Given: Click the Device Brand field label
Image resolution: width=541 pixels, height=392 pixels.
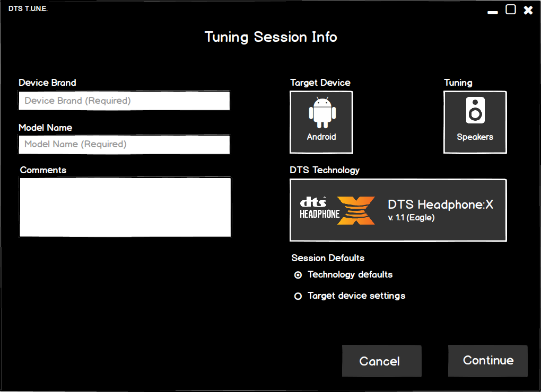Looking at the screenshot, I should coord(47,83).
